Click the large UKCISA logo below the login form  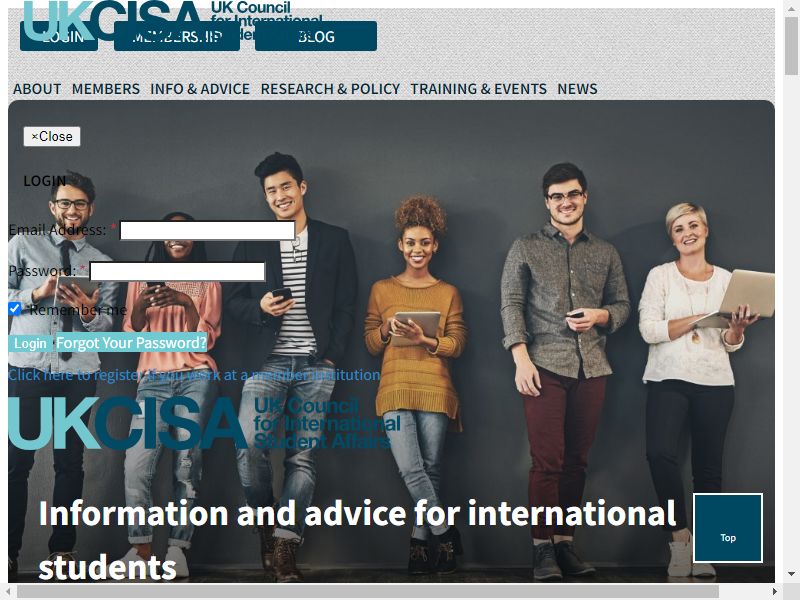tap(205, 423)
